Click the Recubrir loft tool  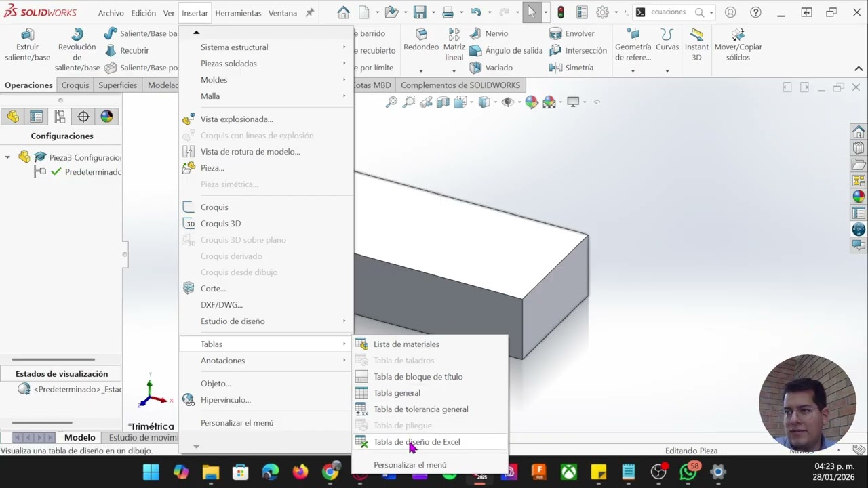pyautogui.click(x=126, y=50)
